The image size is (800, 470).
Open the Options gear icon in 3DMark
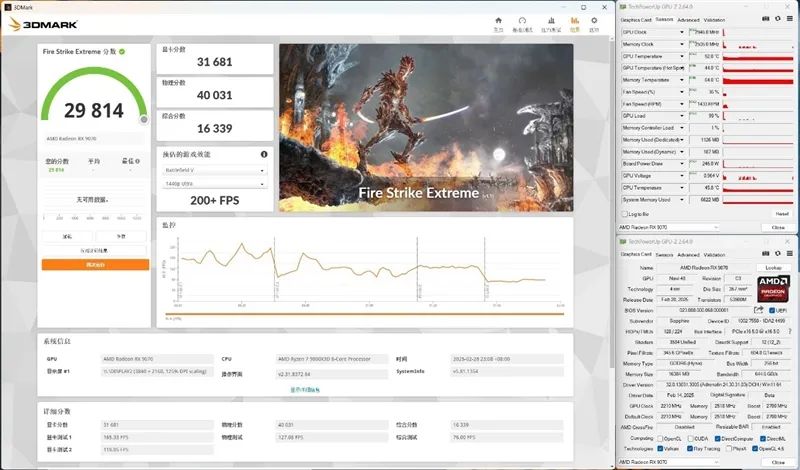(x=594, y=21)
